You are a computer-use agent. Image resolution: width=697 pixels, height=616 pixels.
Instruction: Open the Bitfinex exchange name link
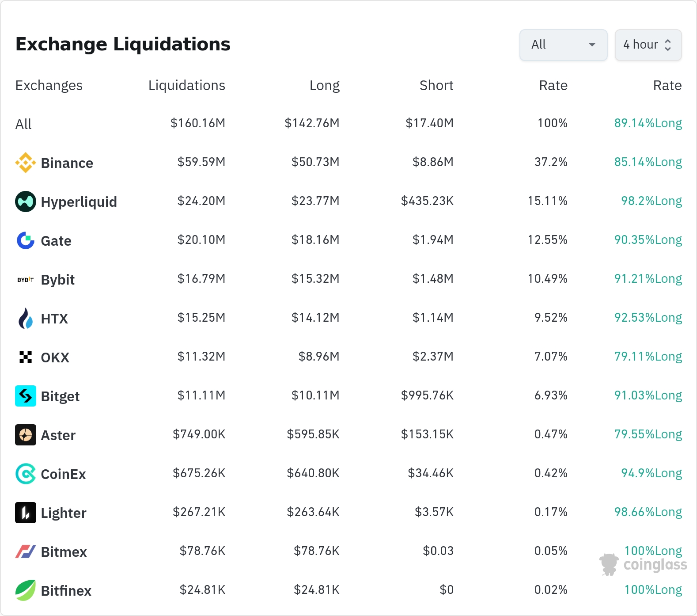66,591
